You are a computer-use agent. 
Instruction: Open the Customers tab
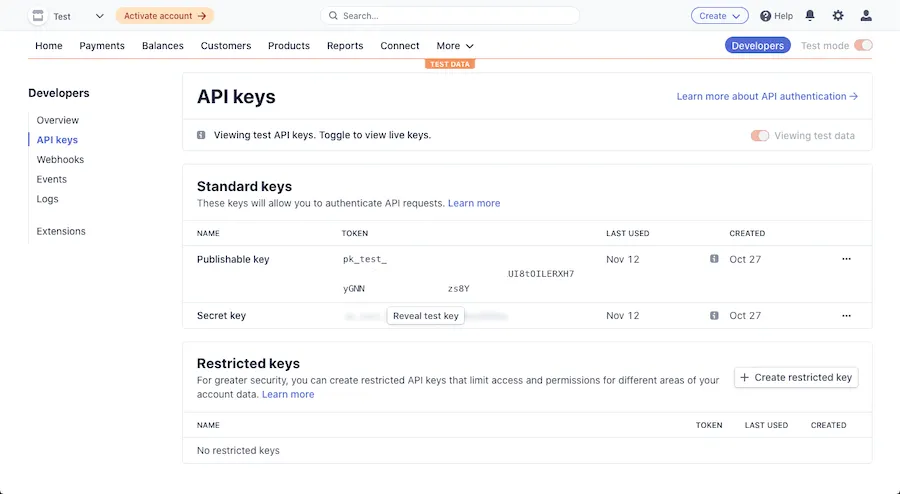(x=226, y=45)
